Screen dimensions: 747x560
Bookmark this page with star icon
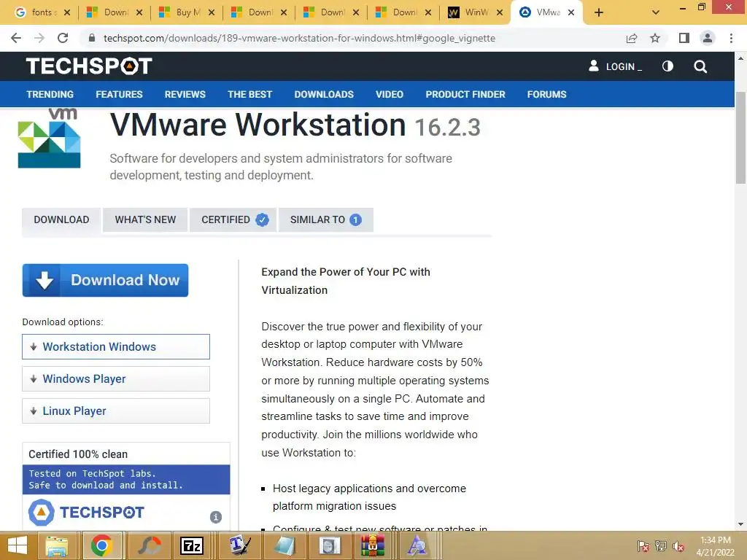tap(655, 38)
